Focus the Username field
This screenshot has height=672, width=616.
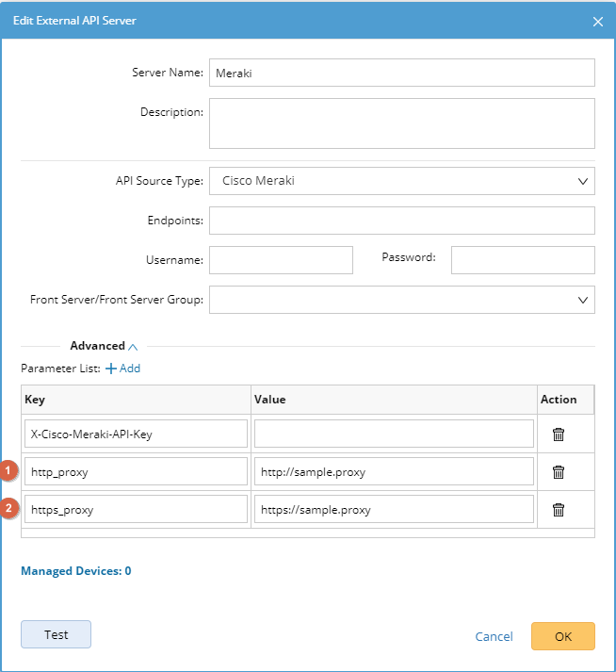281,260
